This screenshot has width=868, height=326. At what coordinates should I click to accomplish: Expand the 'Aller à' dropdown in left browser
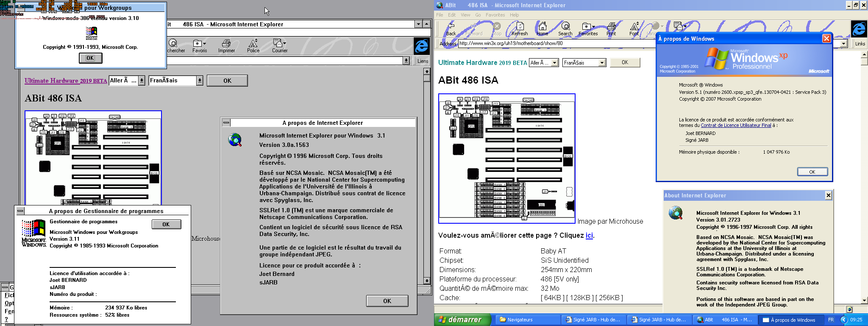142,81
